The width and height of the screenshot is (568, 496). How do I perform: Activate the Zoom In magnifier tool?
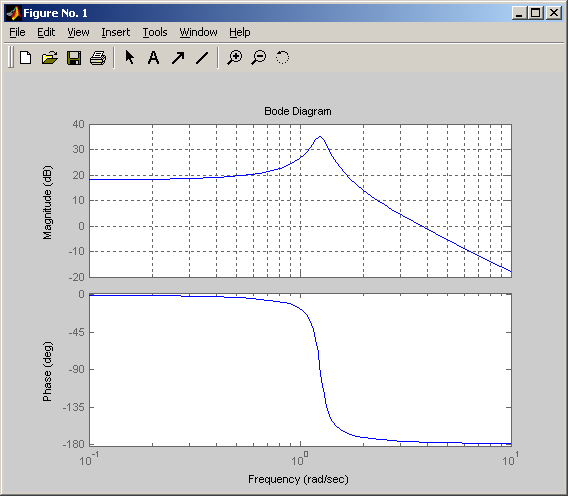tap(235, 58)
